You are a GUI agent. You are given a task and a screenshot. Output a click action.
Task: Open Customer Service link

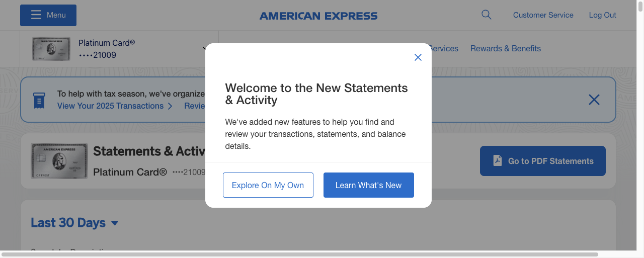click(543, 15)
